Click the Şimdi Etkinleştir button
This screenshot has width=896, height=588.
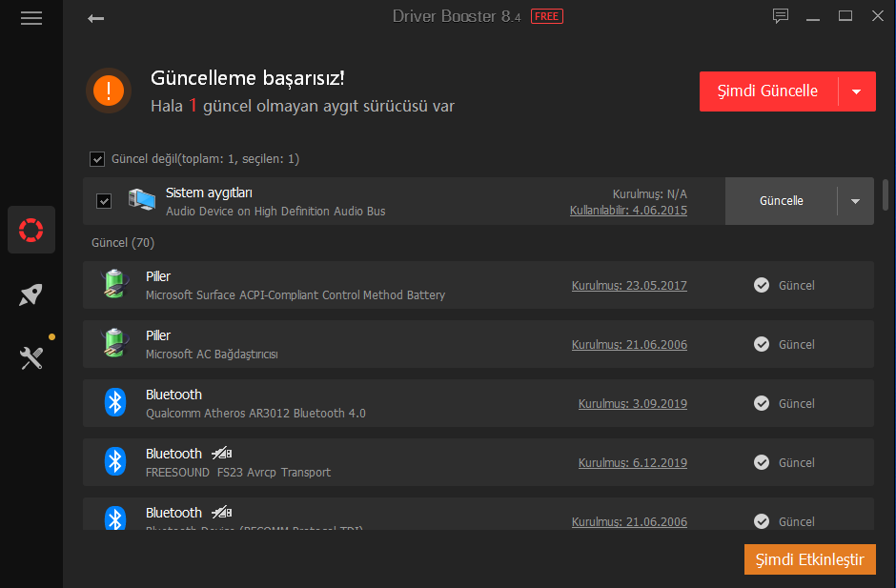click(x=809, y=559)
